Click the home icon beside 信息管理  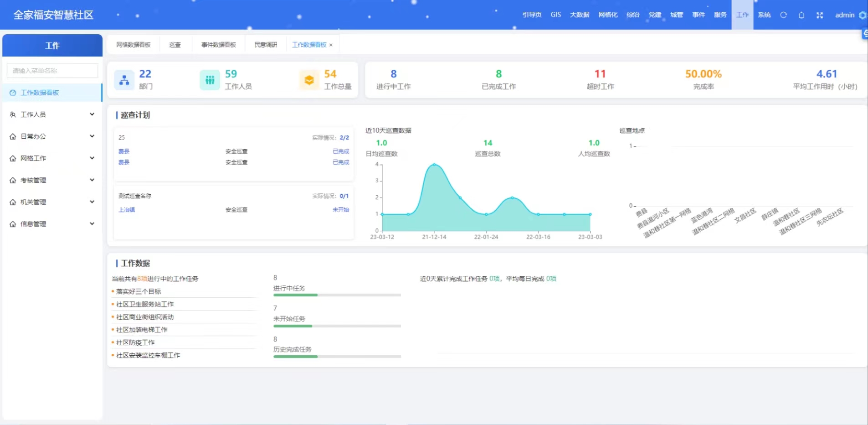(x=13, y=224)
